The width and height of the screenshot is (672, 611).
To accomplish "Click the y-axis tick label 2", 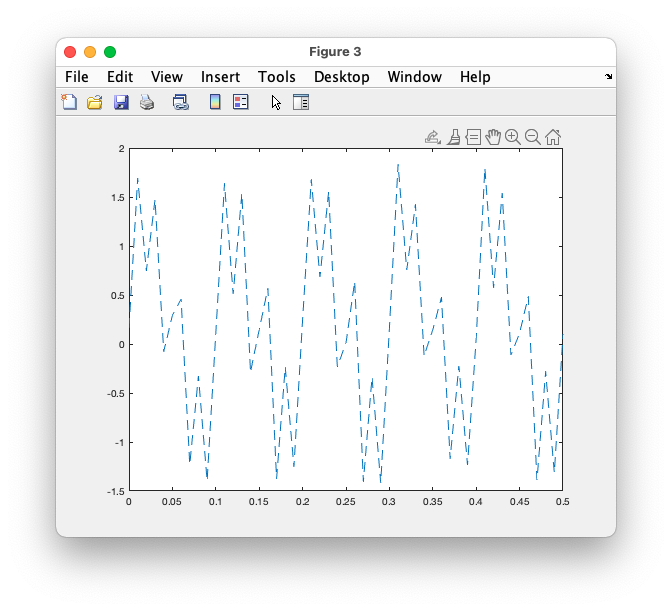I will [x=122, y=149].
